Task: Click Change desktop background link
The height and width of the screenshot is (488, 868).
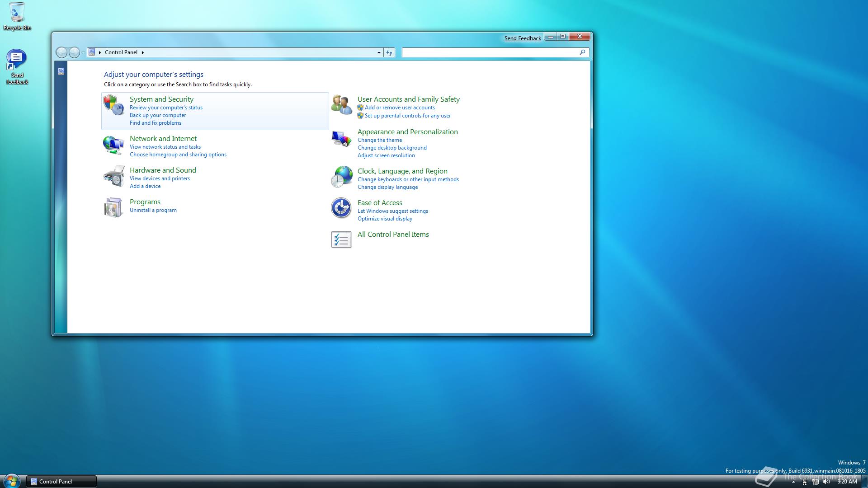Action: click(x=392, y=148)
